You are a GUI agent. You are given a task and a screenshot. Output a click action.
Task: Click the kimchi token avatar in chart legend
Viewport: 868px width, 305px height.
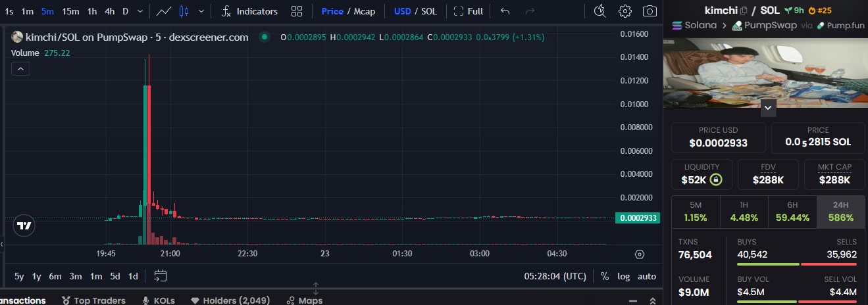(x=17, y=37)
